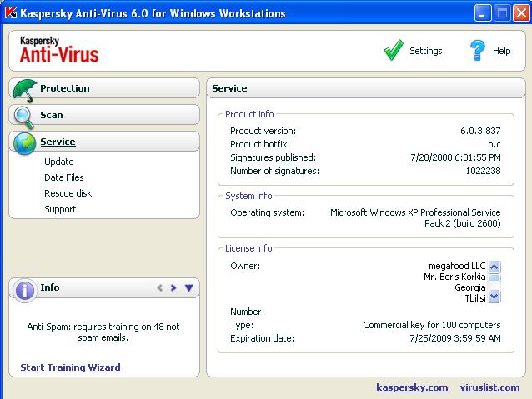This screenshot has height=399, width=532.
Task: Click the Anti-Spam training message text
Action: (103, 332)
